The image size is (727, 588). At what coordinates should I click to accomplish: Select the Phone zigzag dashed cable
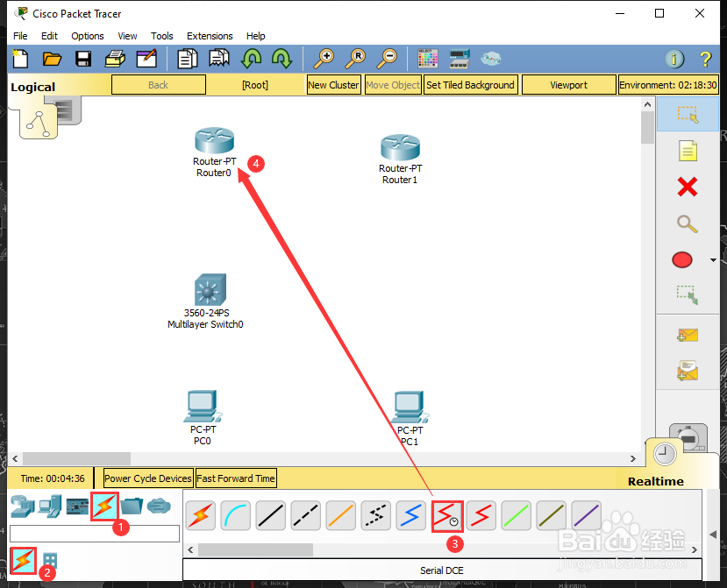click(376, 516)
